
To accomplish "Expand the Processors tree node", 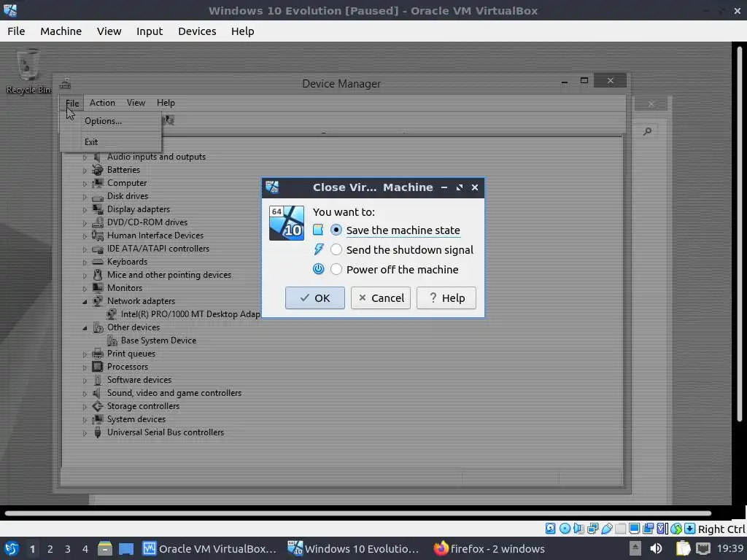I will (85, 367).
